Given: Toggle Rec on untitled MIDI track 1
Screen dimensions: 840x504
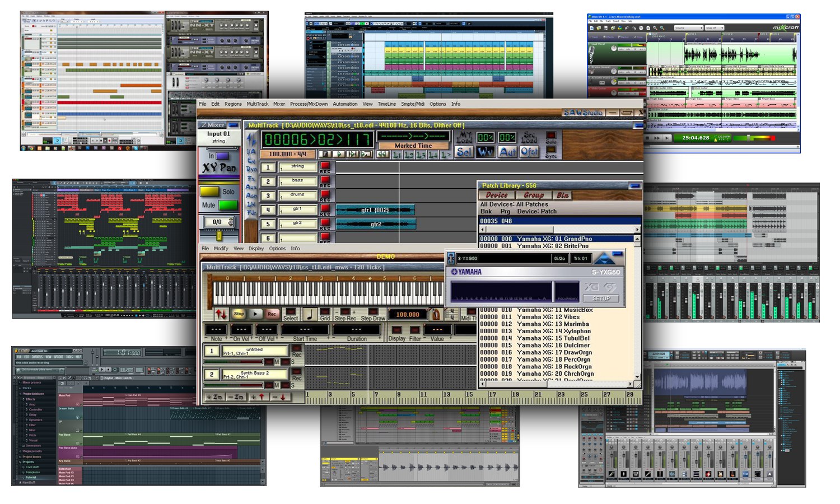Looking at the screenshot, I should (297, 348).
